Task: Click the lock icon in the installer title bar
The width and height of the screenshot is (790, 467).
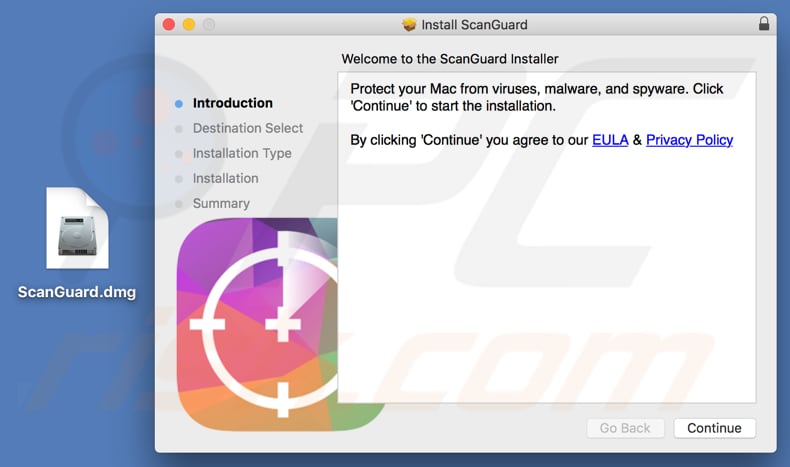Action: [764, 24]
